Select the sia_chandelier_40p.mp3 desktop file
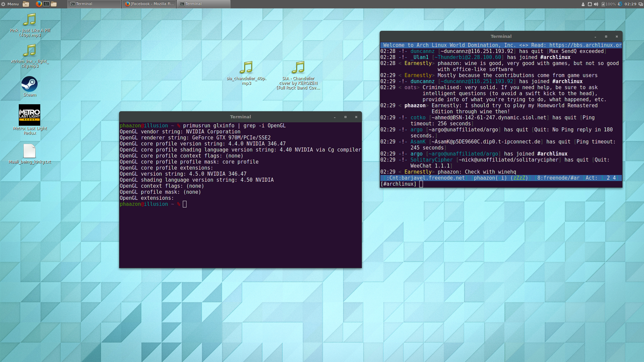Screen dimensions: 644x362 click(x=246, y=68)
